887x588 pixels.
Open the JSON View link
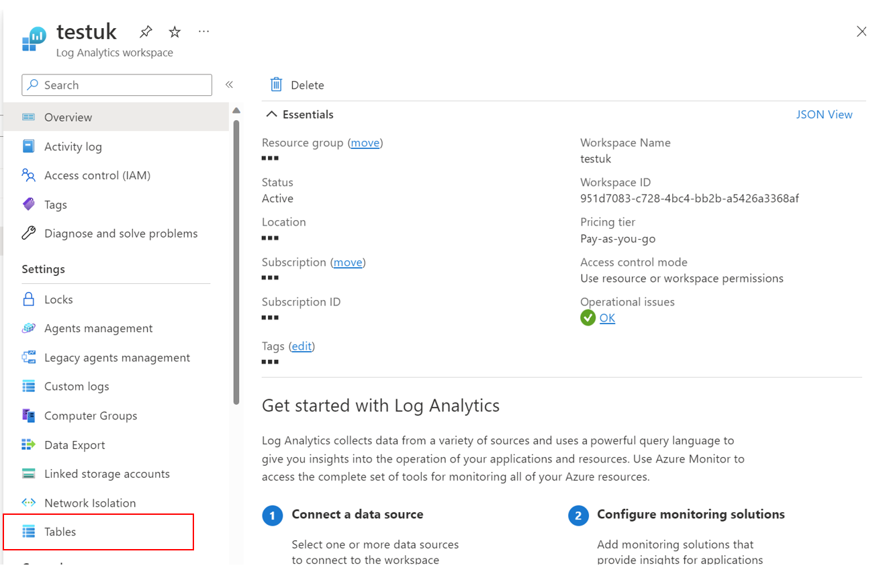click(x=824, y=114)
